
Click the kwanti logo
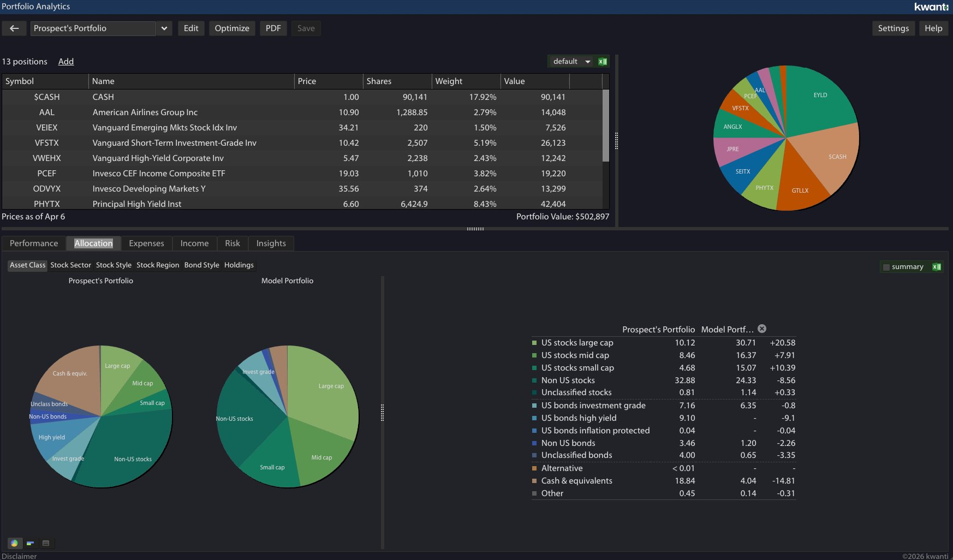[931, 7]
